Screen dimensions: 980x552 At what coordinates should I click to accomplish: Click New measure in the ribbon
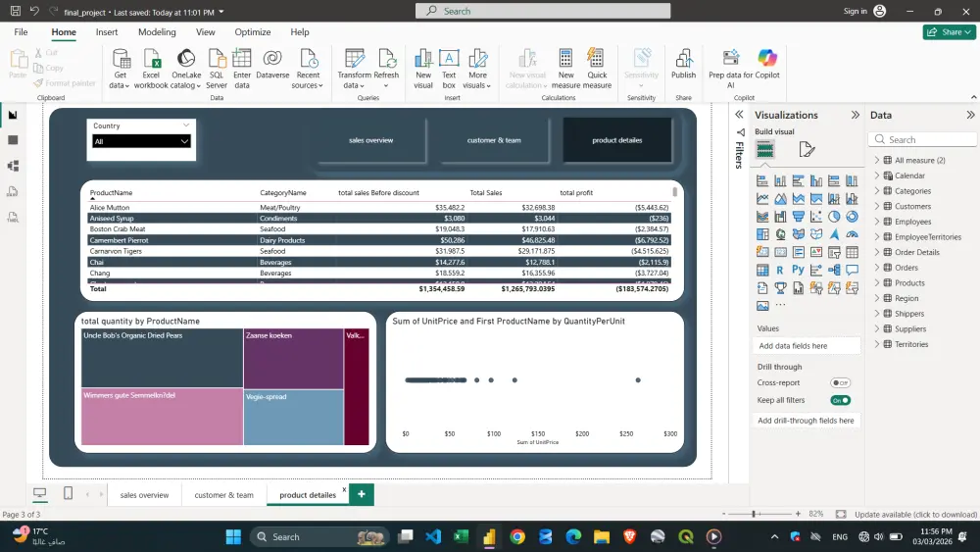[x=565, y=69]
